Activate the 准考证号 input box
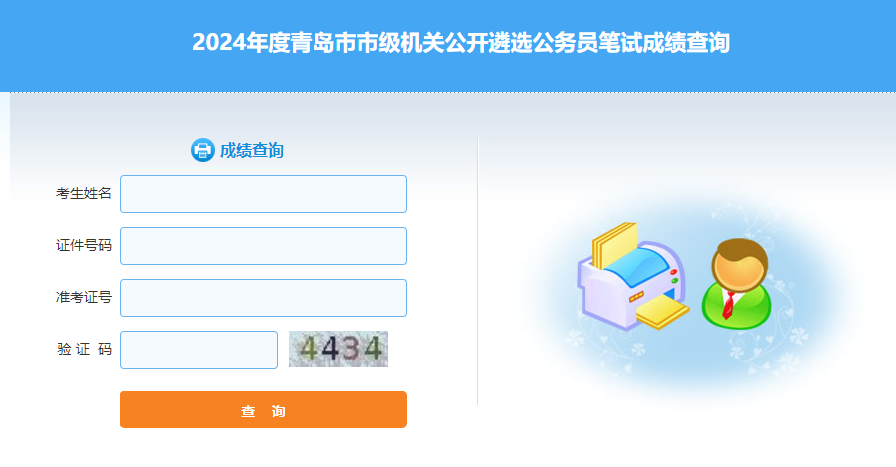This screenshot has height=467, width=896. click(263, 298)
